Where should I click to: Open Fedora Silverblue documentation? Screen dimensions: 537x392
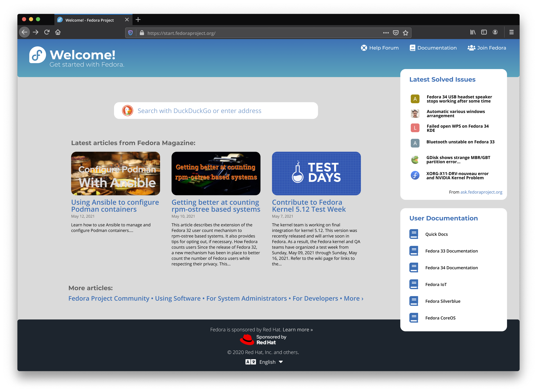pos(443,301)
